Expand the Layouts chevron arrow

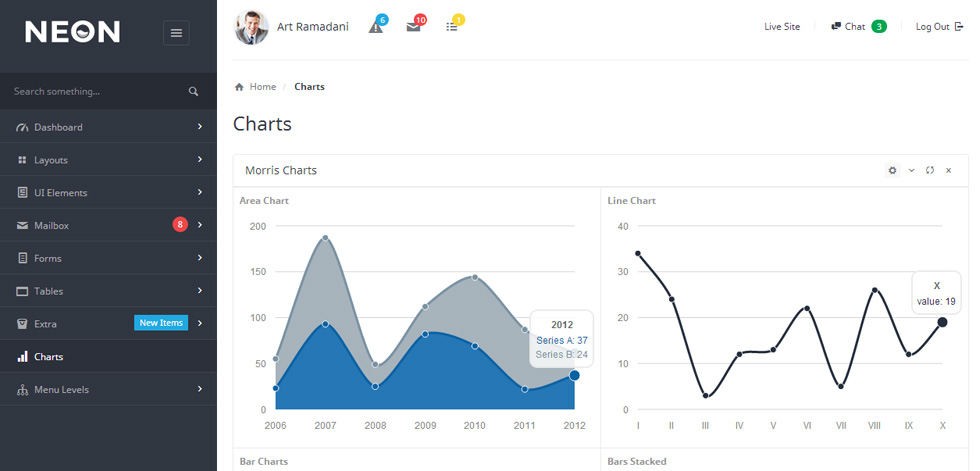(x=200, y=159)
